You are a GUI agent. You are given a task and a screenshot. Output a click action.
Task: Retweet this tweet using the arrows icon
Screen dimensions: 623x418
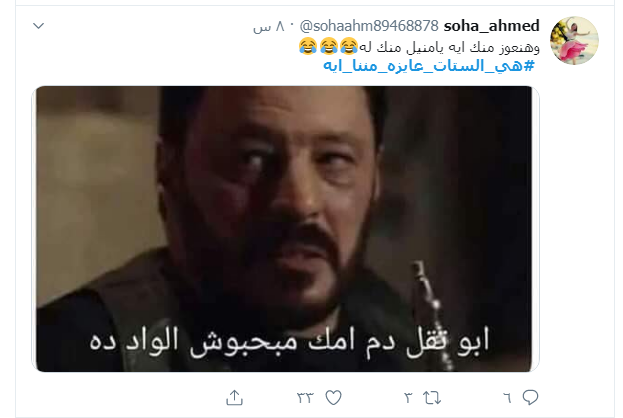click(x=432, y=398)
